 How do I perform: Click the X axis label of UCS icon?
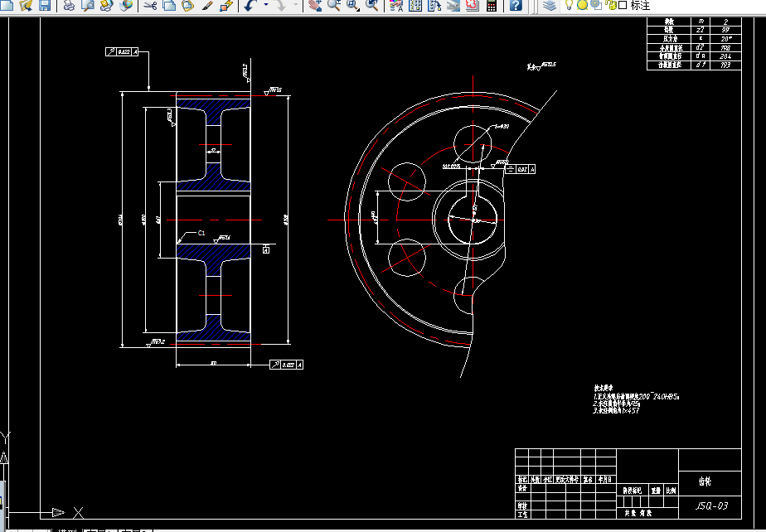[78, 512]
